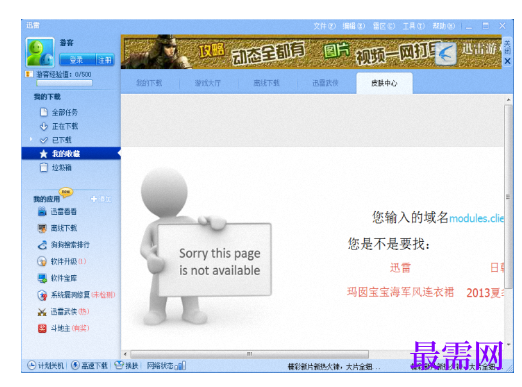The height and width of the screenshot is (387, 522).
Task: Open the 雷区 menu
Action: [384, 26]
